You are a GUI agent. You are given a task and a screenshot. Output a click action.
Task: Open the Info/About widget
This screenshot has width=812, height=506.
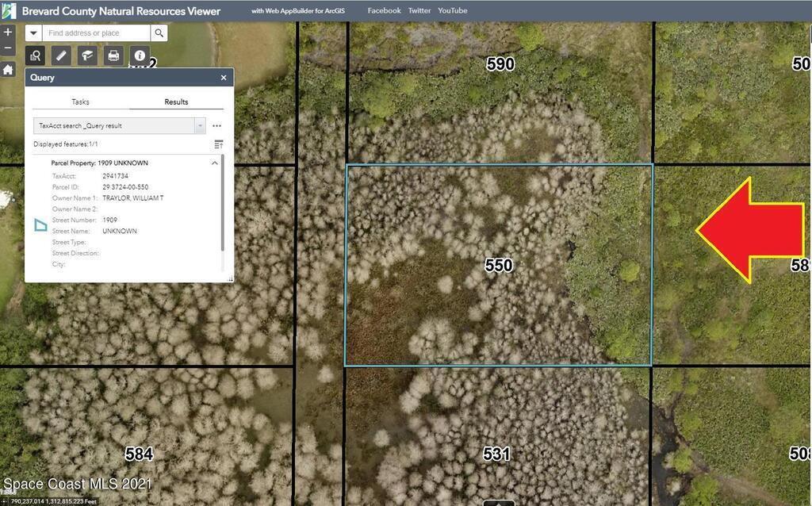140,56
